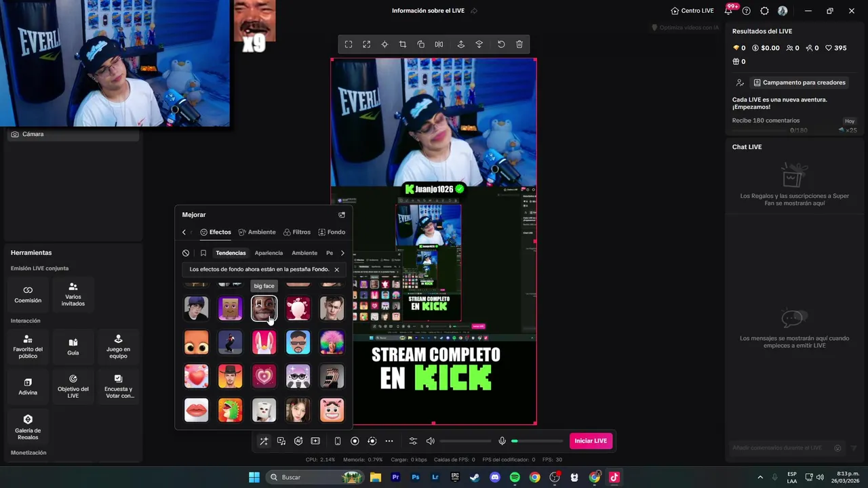Viewport: 868px width, 488px height.
Task: Open the audio mixer settings icon
Action: pyautogui.click(x=413, y=441)
